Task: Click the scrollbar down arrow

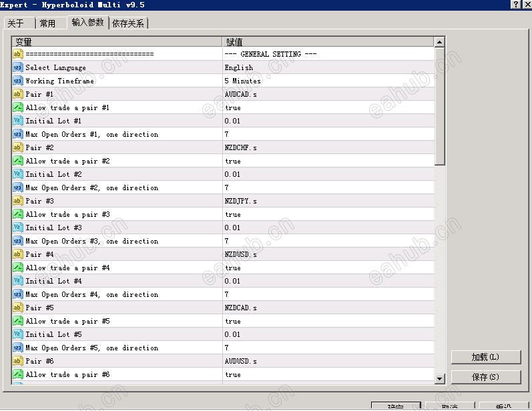Action: point(439,379)
